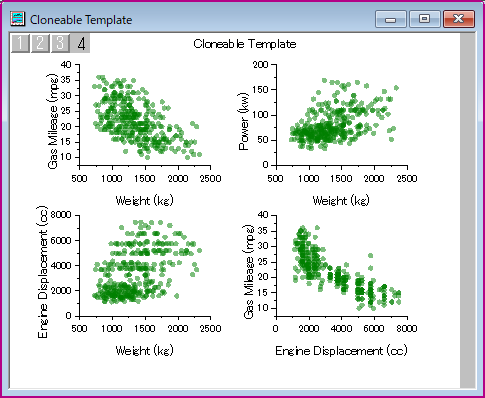
Task: Select 'Weight (kg)' title under top-left plot
Action: click(144, 201)
